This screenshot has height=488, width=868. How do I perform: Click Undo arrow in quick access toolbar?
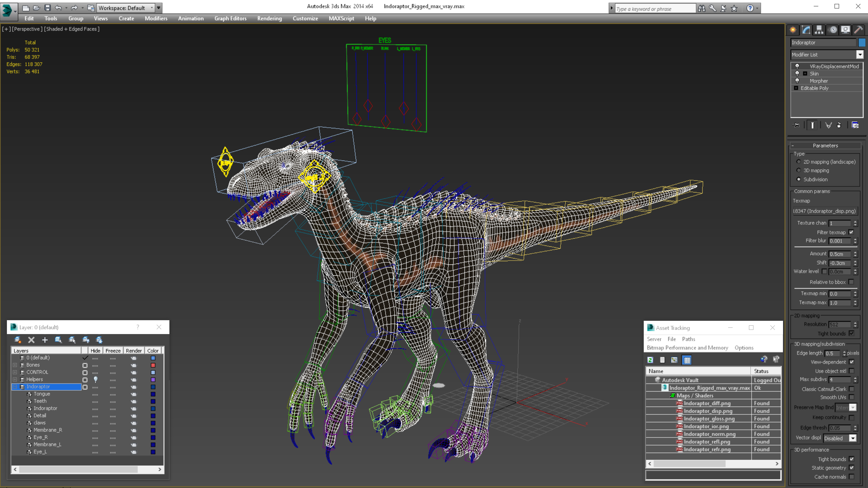click(x=58, y=8)
